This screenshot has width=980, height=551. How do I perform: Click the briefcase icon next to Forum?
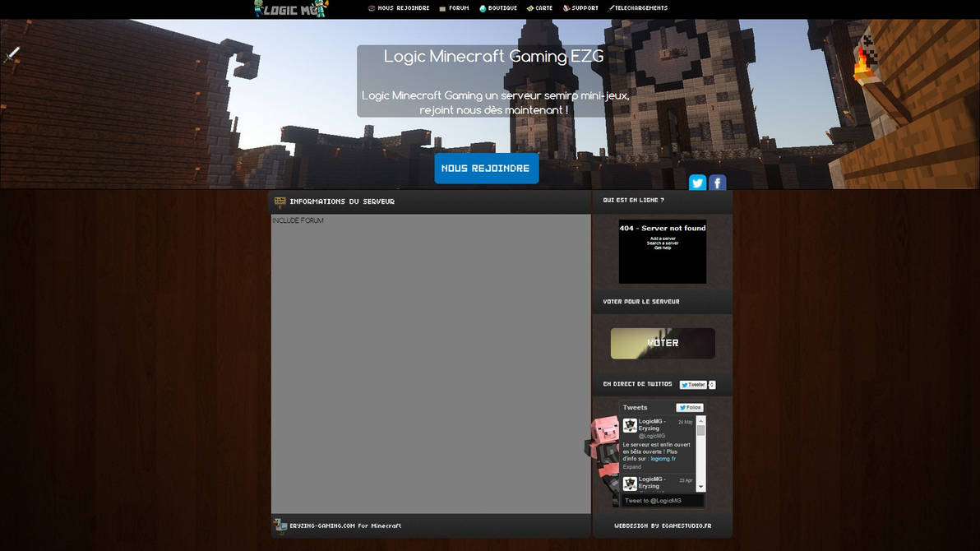point(441,7)
